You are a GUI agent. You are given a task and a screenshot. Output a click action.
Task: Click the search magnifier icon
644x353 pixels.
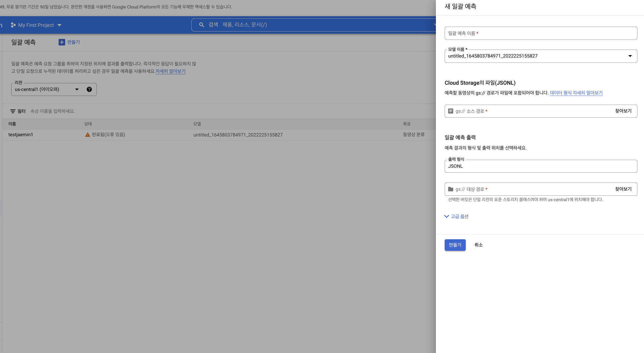(202, 25)
